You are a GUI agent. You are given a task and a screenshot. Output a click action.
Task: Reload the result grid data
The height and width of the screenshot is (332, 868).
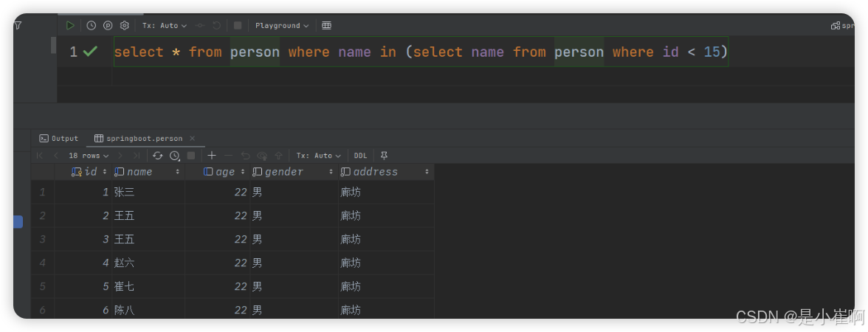(x=158, y=156)
